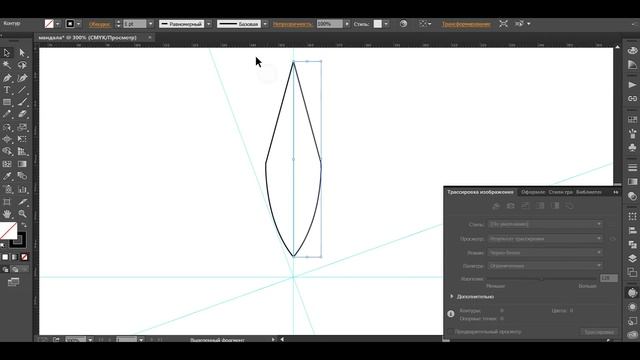Select the Free Transform tool

click(22, 139)
